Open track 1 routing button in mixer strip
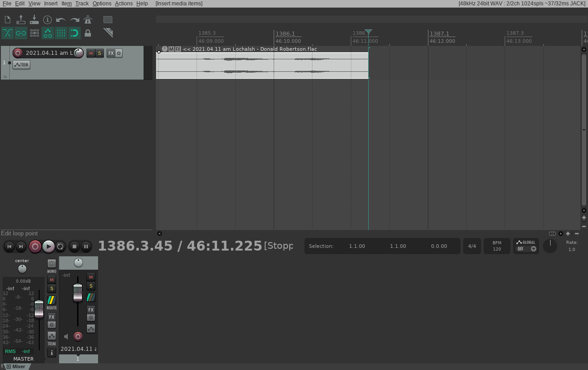The width and height of the screenshot is (588, 370). click(91, 297)
